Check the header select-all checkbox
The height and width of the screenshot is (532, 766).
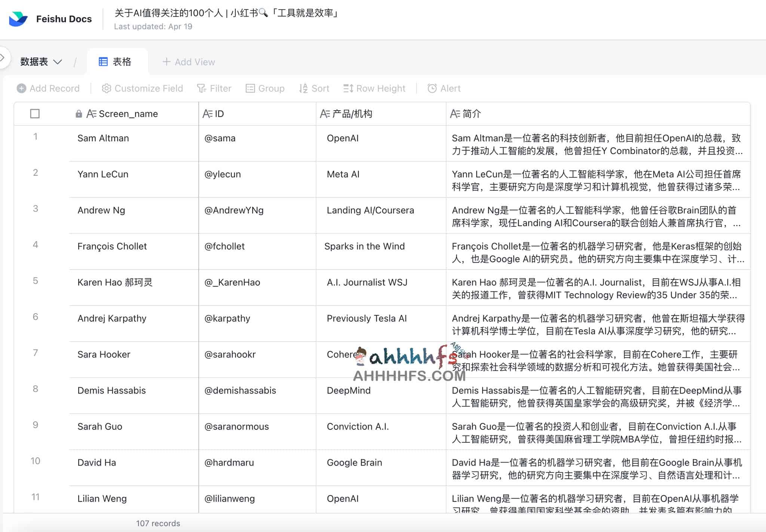[35, 114]
